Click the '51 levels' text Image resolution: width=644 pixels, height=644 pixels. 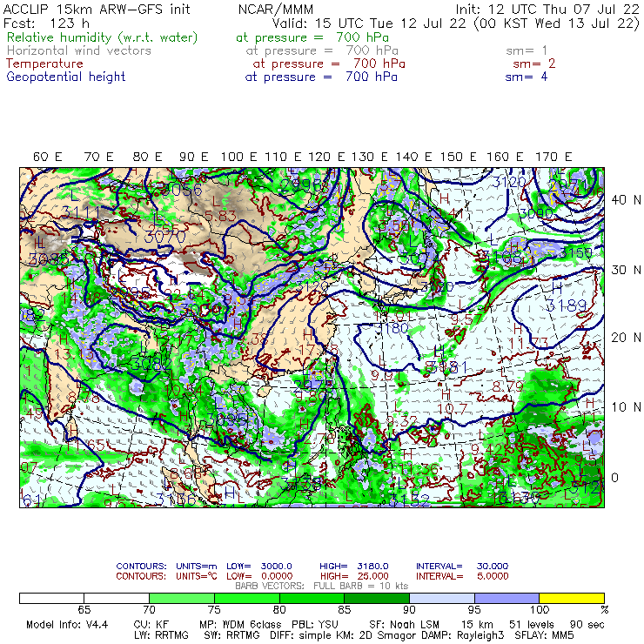[532, 625]
